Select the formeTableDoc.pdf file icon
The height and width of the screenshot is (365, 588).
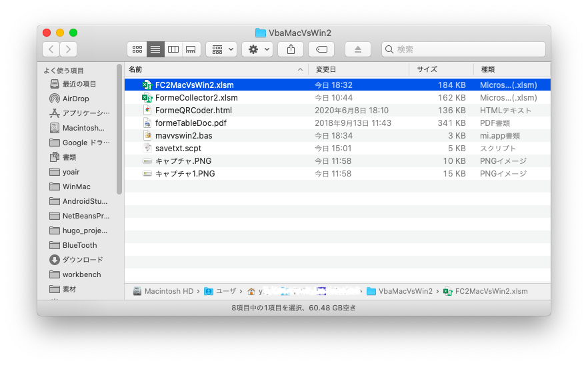pyautogui.click(x=147, y=123)
